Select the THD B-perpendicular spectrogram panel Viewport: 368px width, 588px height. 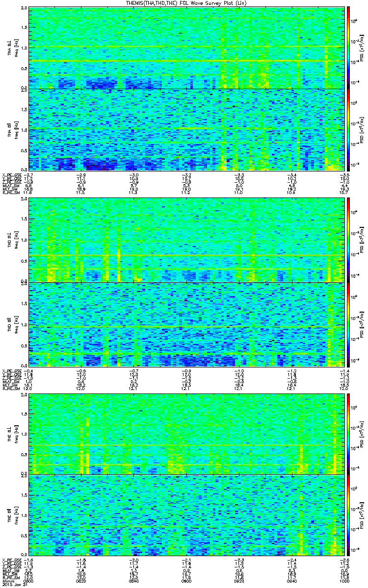(x=184, y=240)
